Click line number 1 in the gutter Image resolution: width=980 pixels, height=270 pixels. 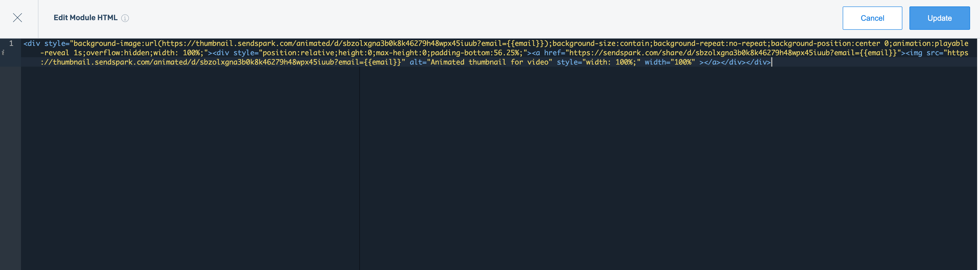(x=11, y=43)
